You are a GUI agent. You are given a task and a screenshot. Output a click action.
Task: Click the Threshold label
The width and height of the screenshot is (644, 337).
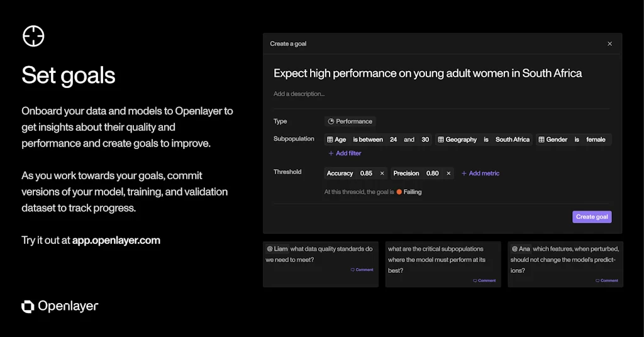tap(287, 172)
